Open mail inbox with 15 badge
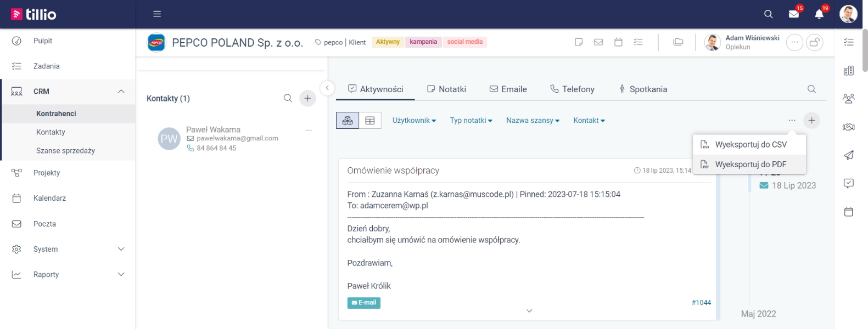The width and height of the screenshot is (868, 329). (x=794, y=14)
